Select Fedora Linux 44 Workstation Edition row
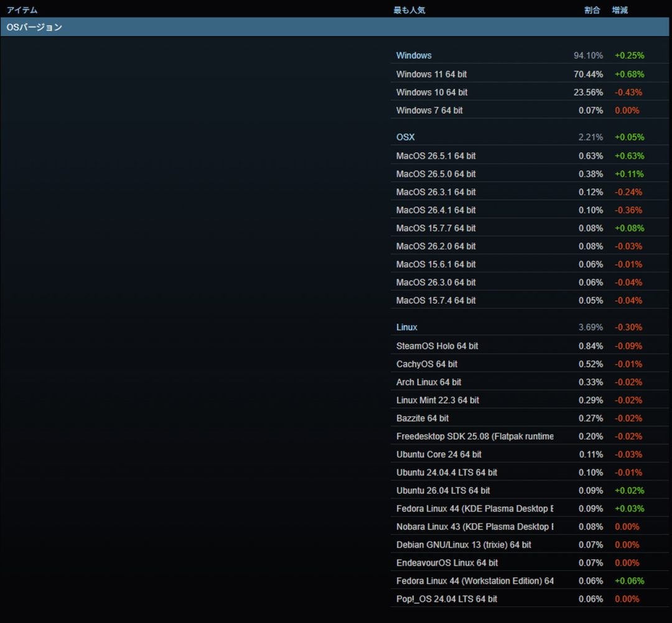 tap(530, 581)
